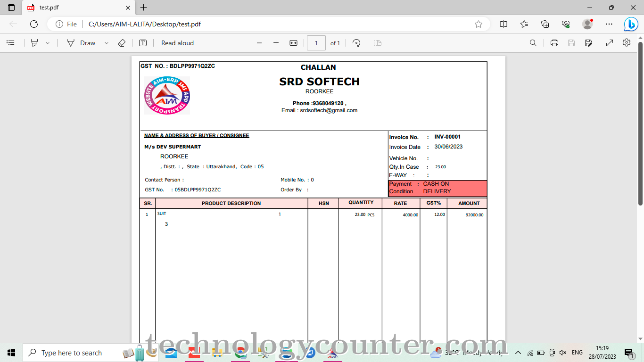Toggle Fit to width view
644x362 pixels.
pos(293,43)
